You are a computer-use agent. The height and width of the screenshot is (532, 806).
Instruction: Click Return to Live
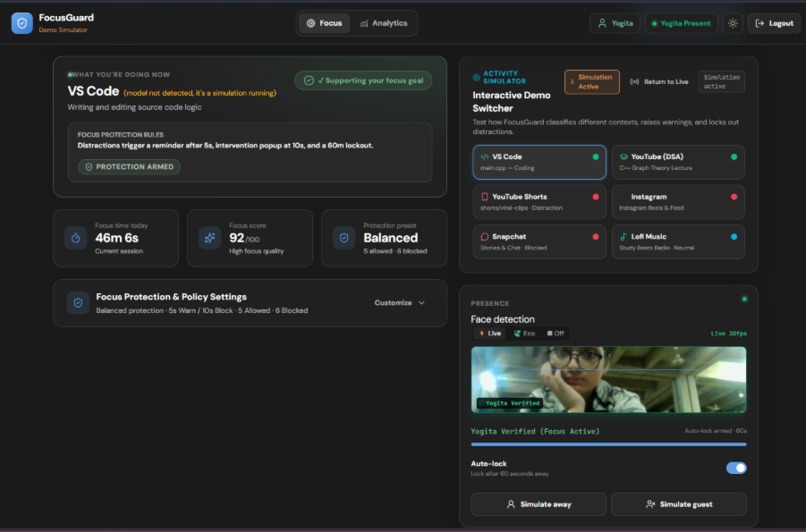tap(660, 82)
